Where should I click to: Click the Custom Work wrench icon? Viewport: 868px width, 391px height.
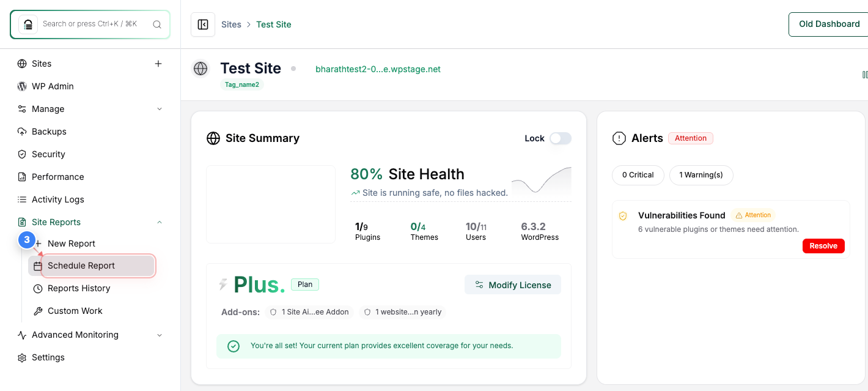click(x=38, y=311)
